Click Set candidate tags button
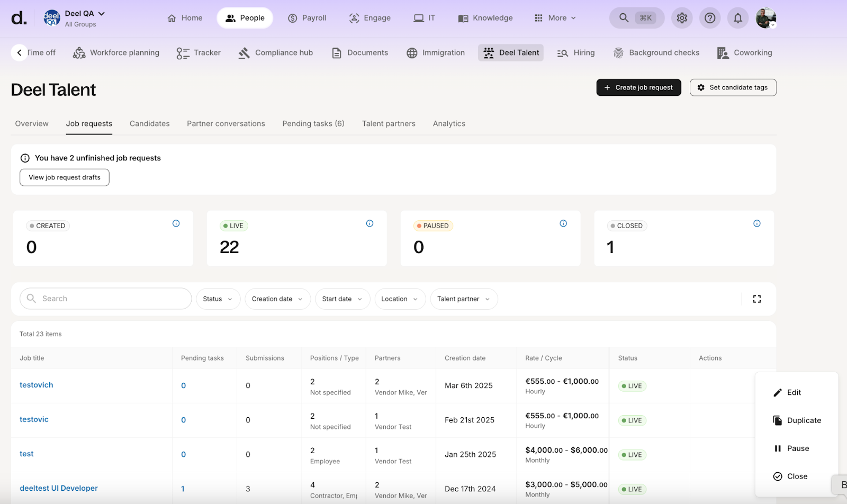Screen dimensions: 847x504 click(x=733, y=87)
